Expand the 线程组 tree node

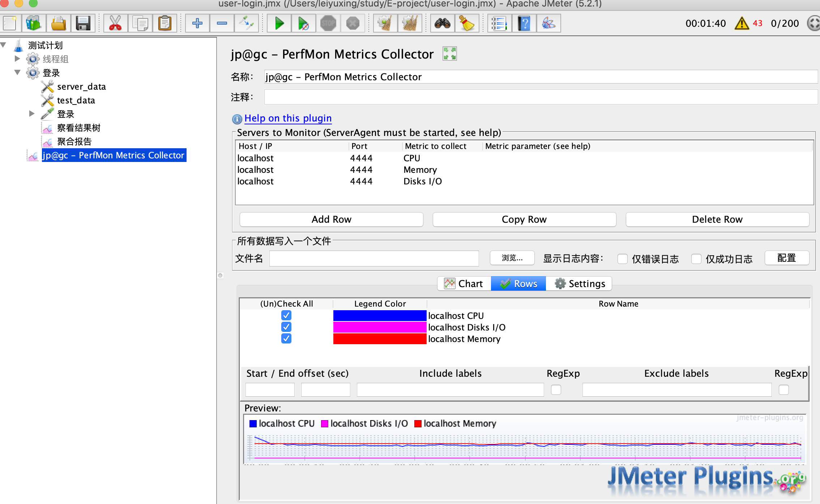[17, 59]
